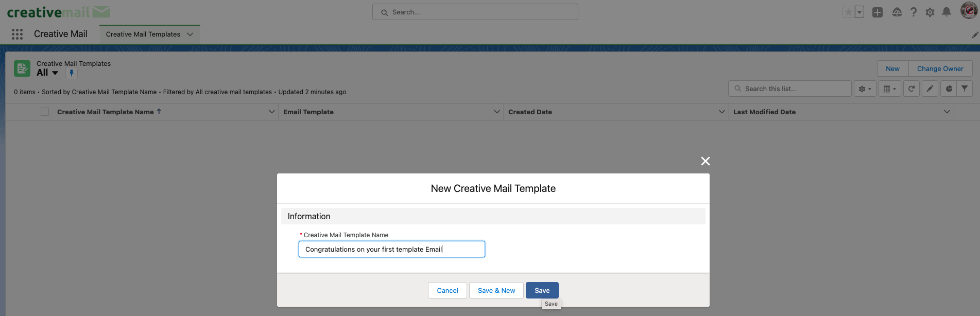Click the Creative Mail Templates object icon
Screen dimensions: 980x316
[x=22, y=68]
